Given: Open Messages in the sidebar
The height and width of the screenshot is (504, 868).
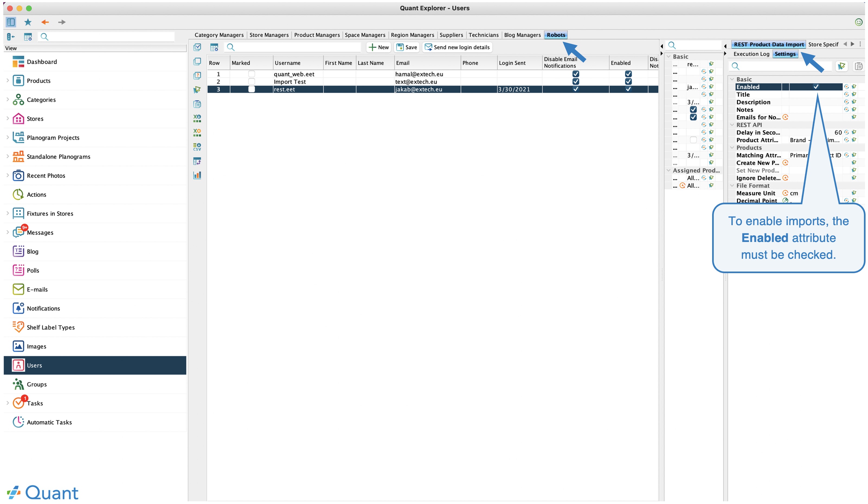Looking at the screenshot, I should click(x=95, y=232).
